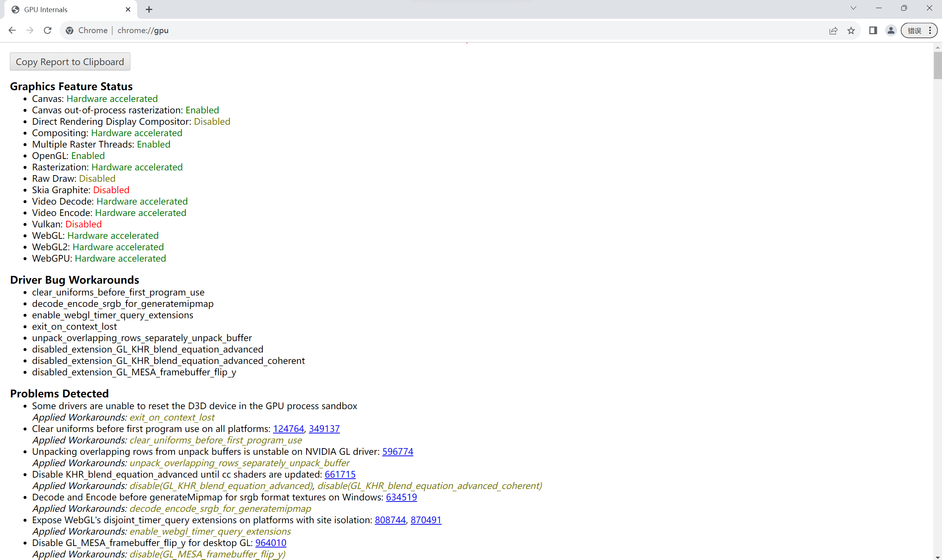Expand the tab search chevron

(x=853, y=8)
